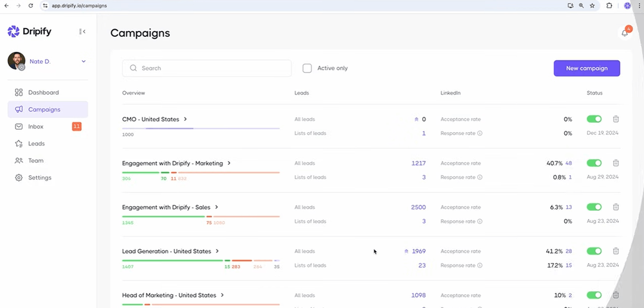View site information icon in address bar

(x=45, y=6)
